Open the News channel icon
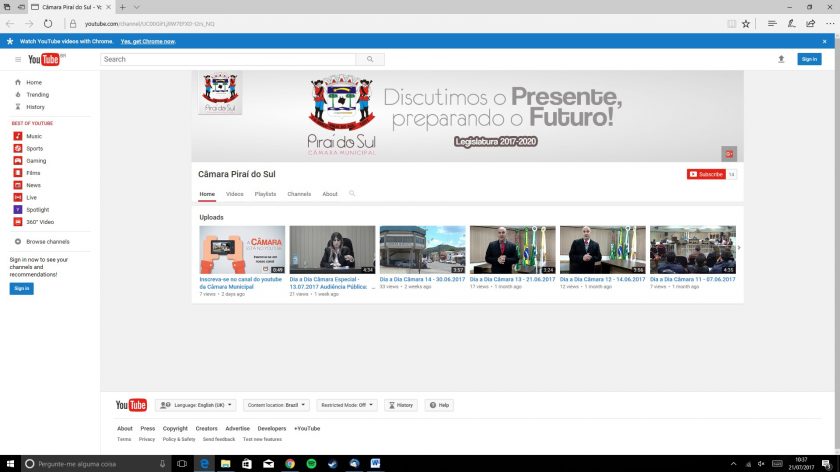Screen dimensions: 840x472 coord(18,185)
